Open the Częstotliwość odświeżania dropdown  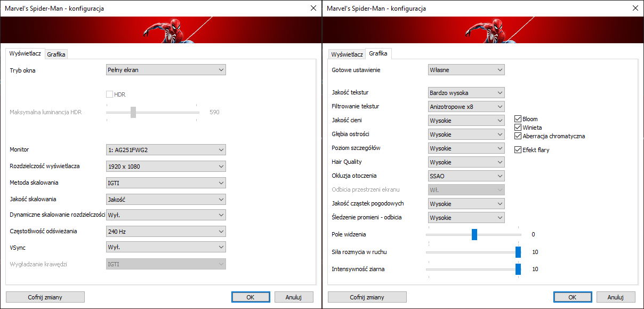coord(166,232)
